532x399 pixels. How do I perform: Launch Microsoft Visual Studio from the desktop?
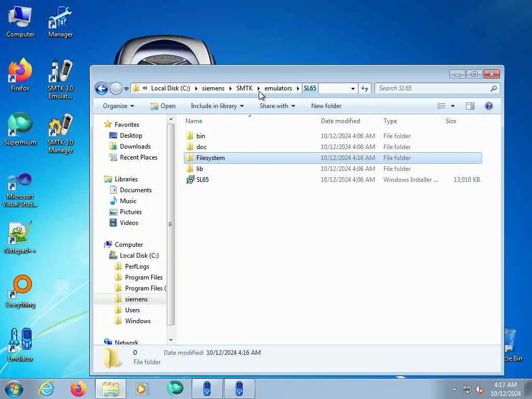tap(20, 191)
